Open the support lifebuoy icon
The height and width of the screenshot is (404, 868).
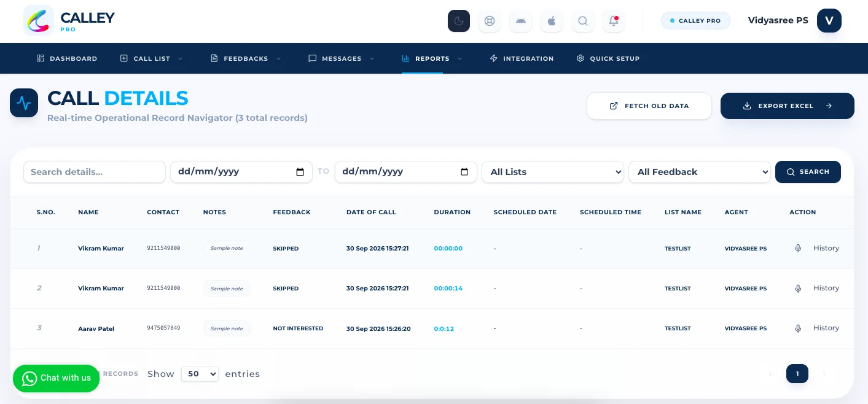pyautogui.click(x=490, y=21)
